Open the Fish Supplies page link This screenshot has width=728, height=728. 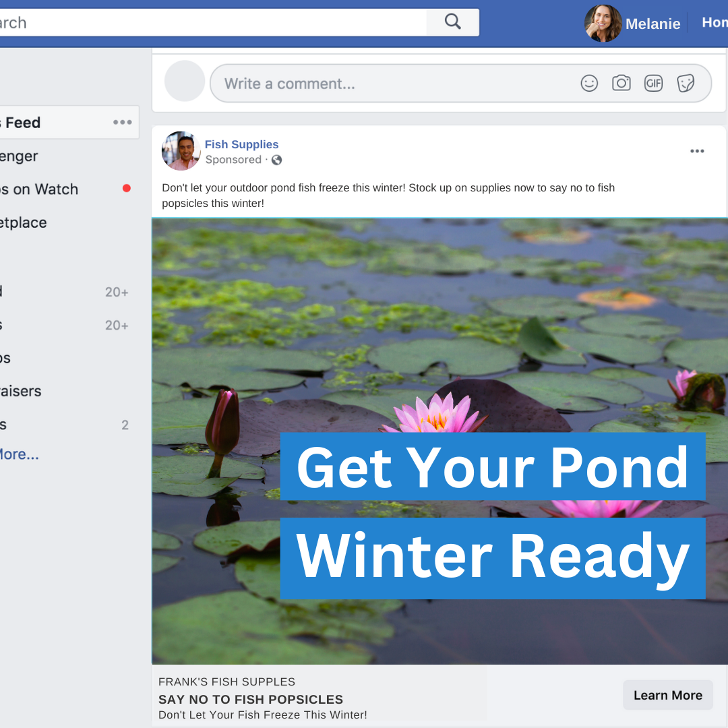(241, 144)
